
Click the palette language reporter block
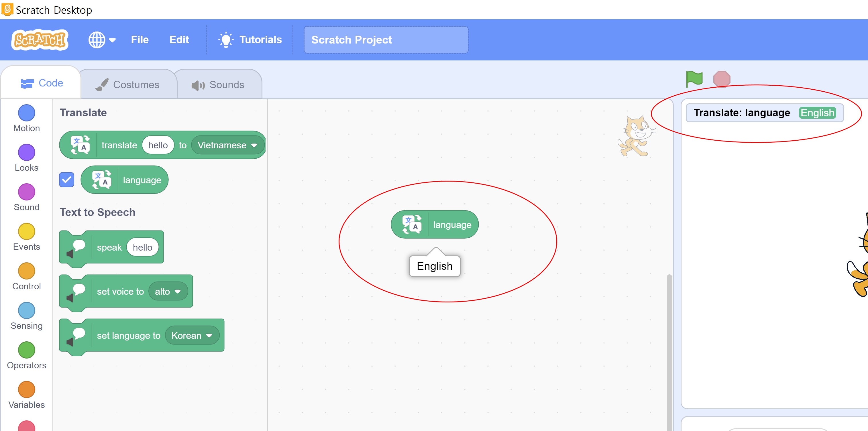124,180
